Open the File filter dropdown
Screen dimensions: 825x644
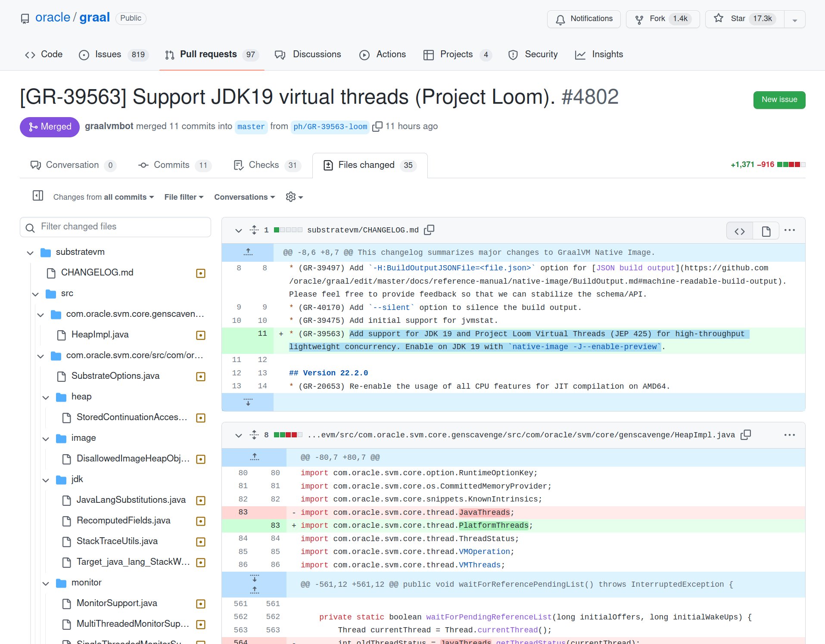click(184, 197)
